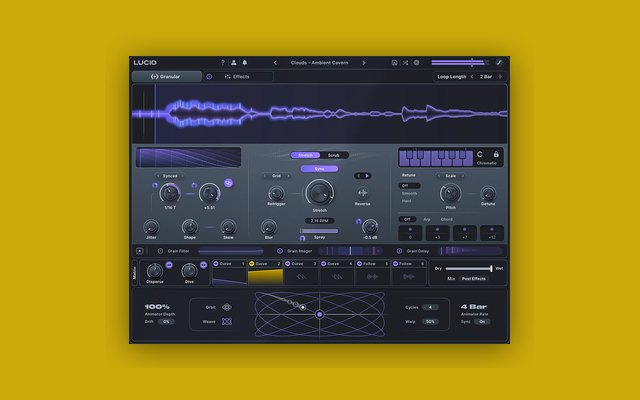Toggle the Grain Filter power icon
Viewport: 640px width, 400px height.
tap(160, 251)
